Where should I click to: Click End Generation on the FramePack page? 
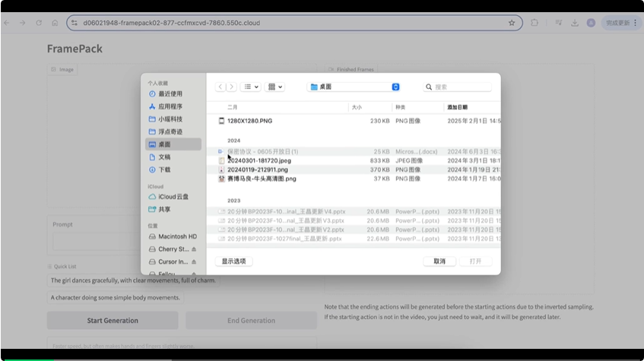pyautogui.click(x=252, y=321)
